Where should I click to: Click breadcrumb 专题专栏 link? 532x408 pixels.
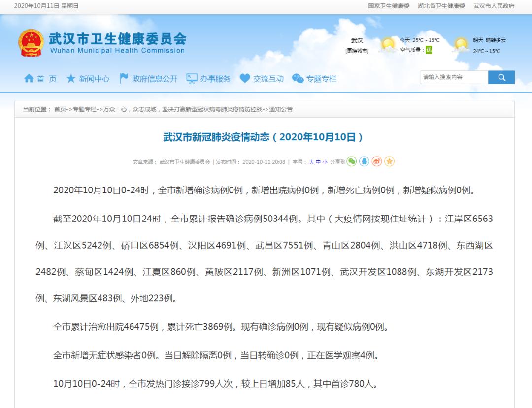click(x=85, y=109)
